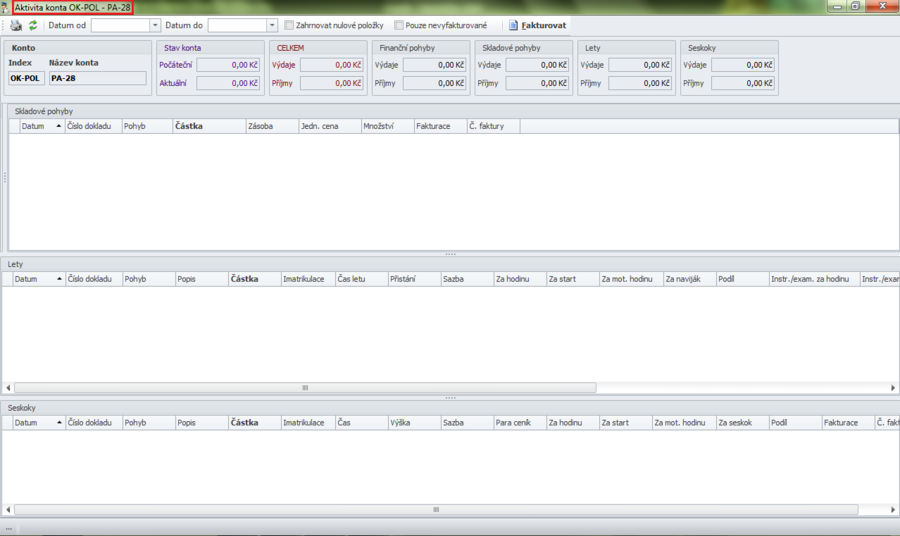Click the splitter grip above Lety panel
The height and width of the screenshot is (536, 900).
pyautogui.click(x=450, y=254)
